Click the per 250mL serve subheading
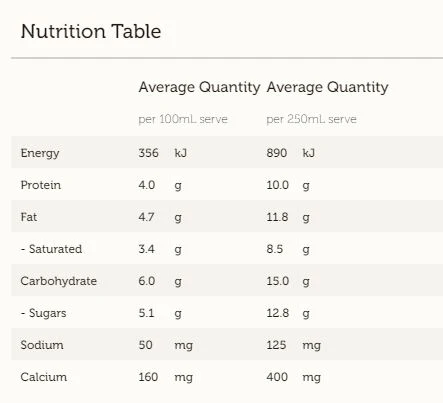 [x=311, y=119]
